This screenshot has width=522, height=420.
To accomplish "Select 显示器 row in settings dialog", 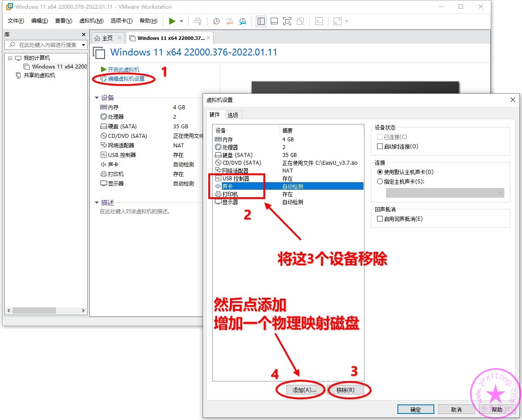I will pos(288,202).
